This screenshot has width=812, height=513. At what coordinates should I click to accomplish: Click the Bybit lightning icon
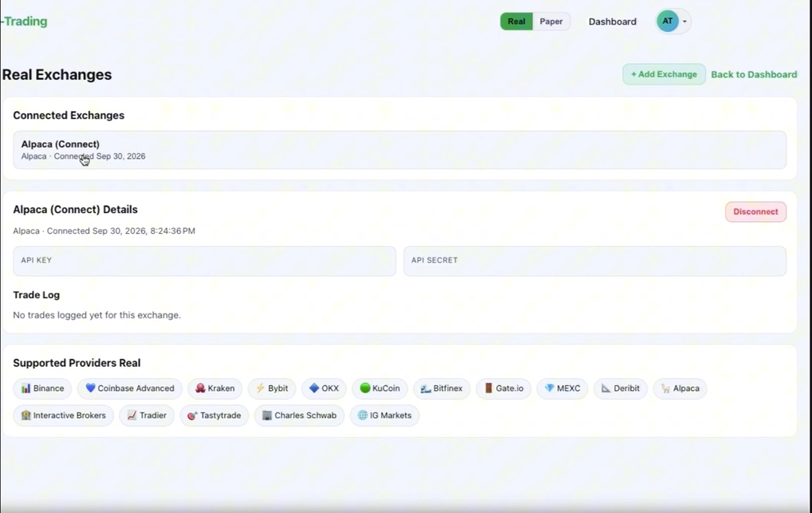click(x=261, y=388)
